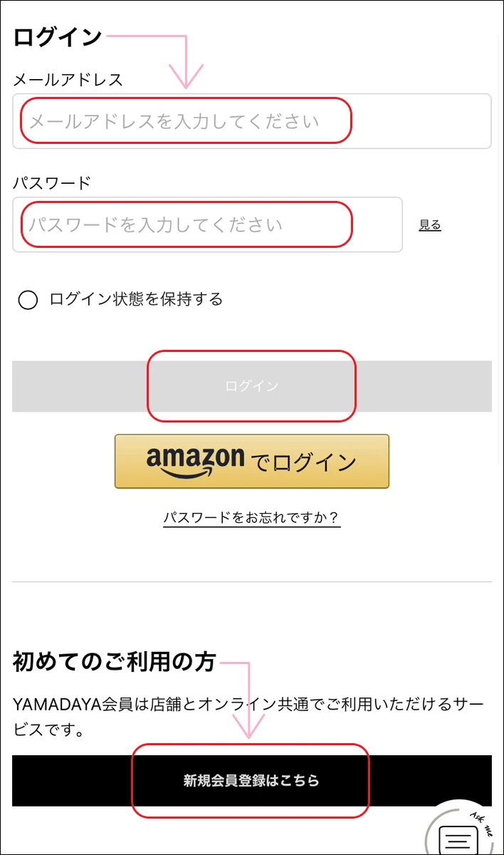This screenshot has width=504, height=855.
Task: Show the hidden password via 見る toggle
Action: pos(430,225)
